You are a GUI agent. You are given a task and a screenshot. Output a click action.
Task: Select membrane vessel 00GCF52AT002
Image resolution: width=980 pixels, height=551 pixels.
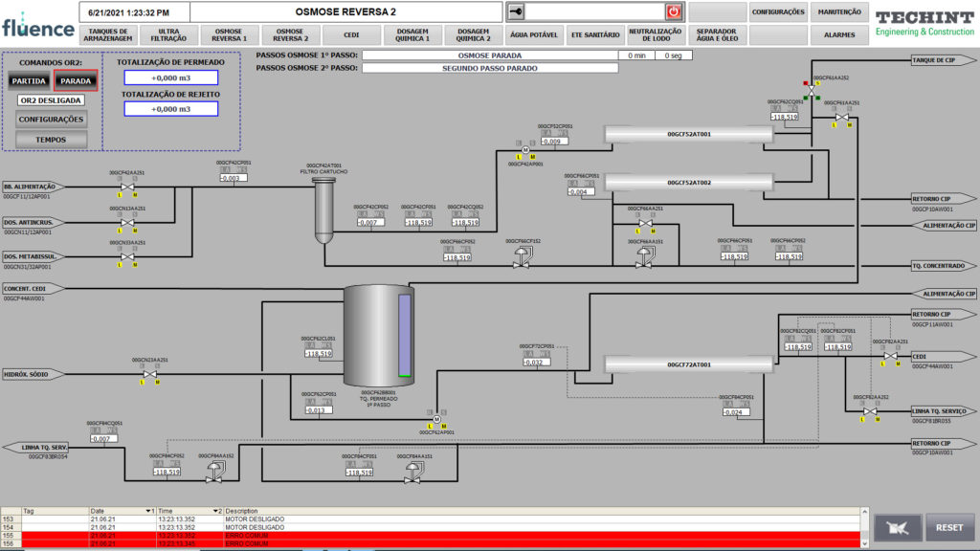[689, 183]
